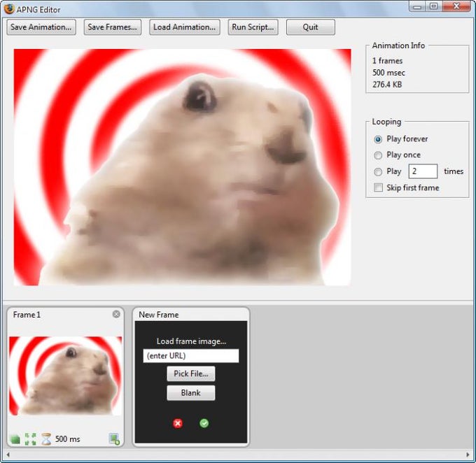The image size is (476, 463).
Task: Cancel new frame with red X icon
Action: tap(178, 423)
